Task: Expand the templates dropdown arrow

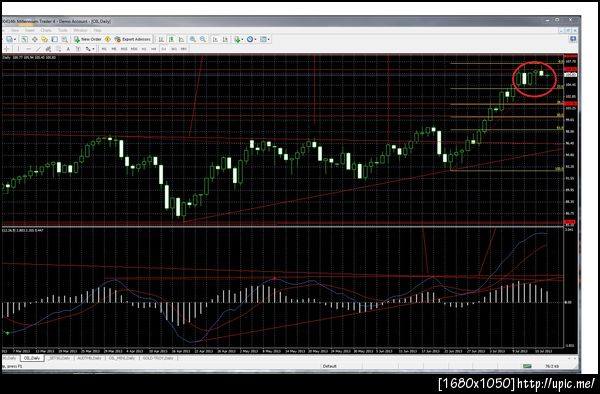Action: (x=269, y=39)
